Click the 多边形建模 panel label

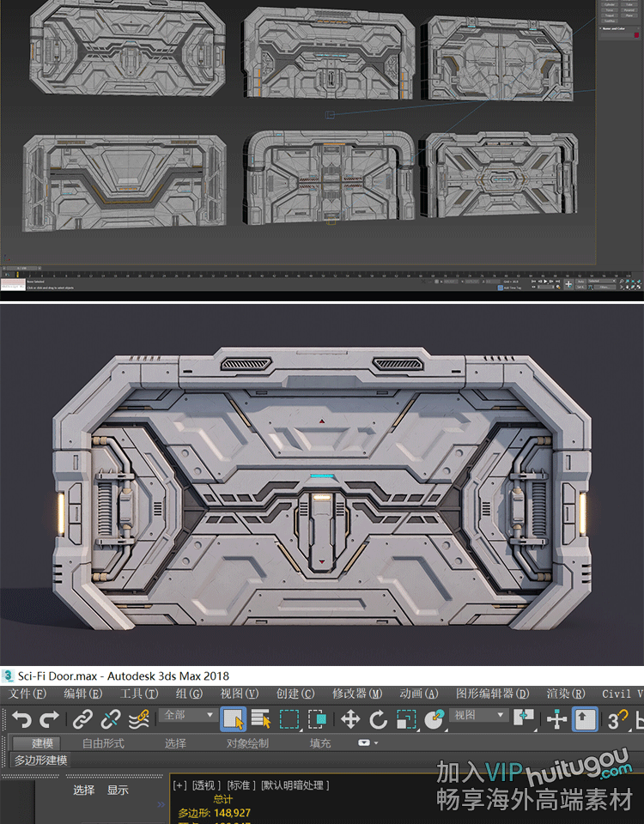click(x=41, y=760)
